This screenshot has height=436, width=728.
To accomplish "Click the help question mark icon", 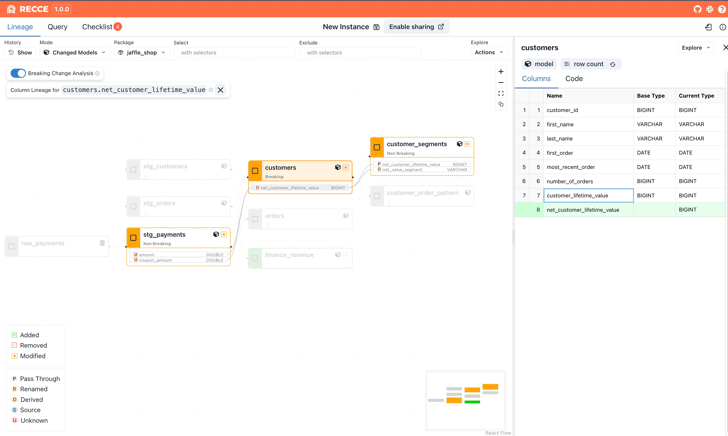I will [x=722, y=9].
